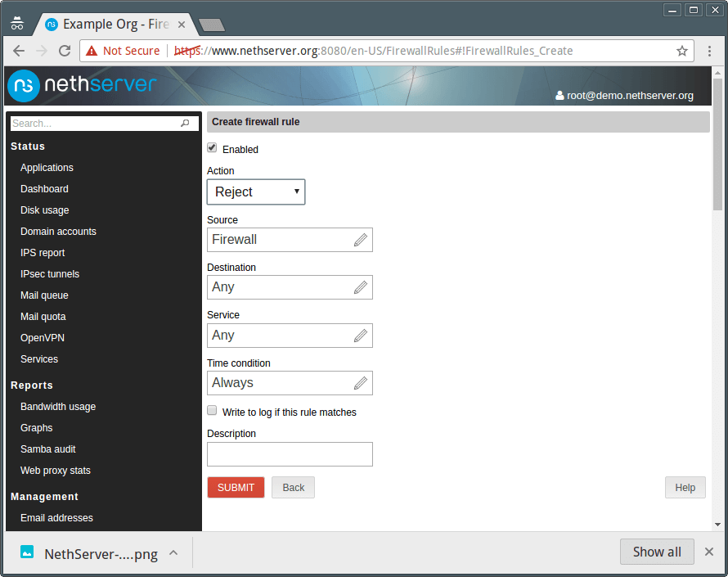Click the Source field showing Firewall
Image resolution: width=728 pixels, height=577 pixels.
coord(290,240)
